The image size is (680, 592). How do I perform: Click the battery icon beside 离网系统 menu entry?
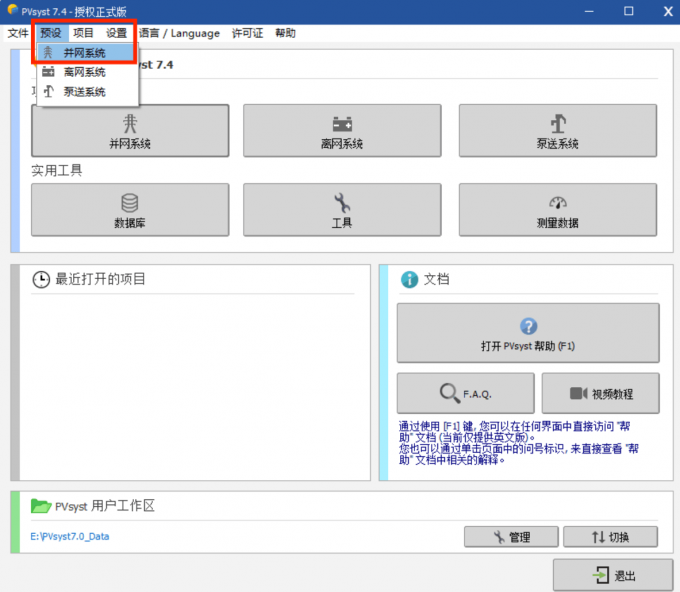coord(48,72)
